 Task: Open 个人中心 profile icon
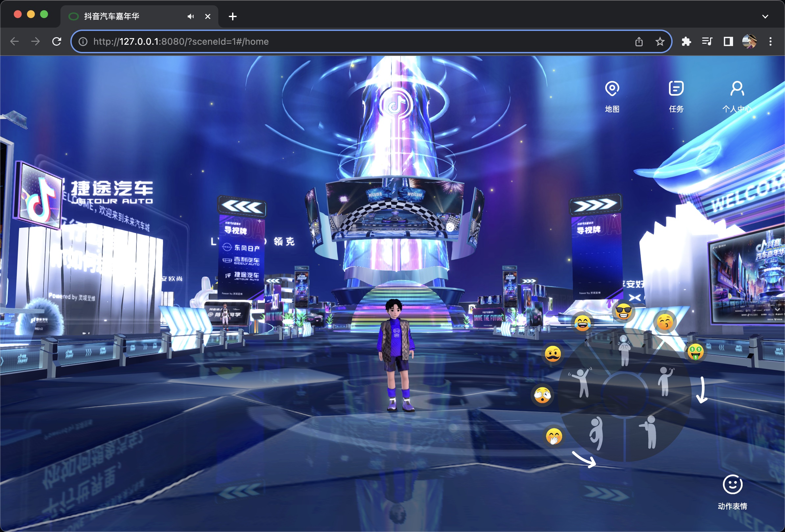click(x=737, y=89)
